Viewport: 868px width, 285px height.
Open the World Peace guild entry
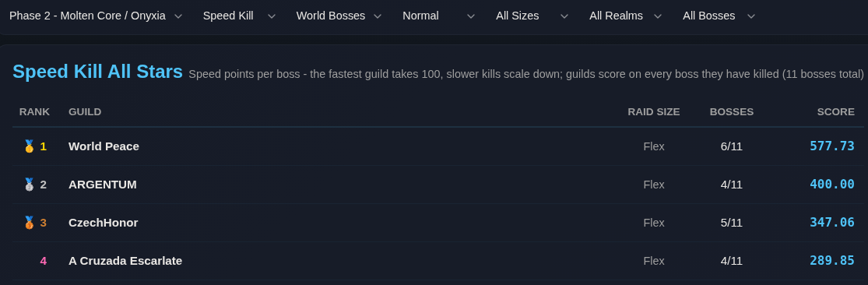click(104, 146)
